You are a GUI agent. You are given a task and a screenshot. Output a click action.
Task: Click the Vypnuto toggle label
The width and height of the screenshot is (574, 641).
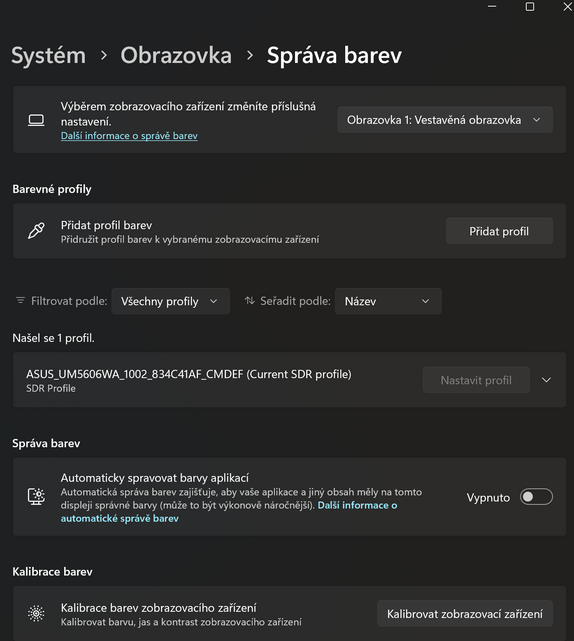[488, 498]
